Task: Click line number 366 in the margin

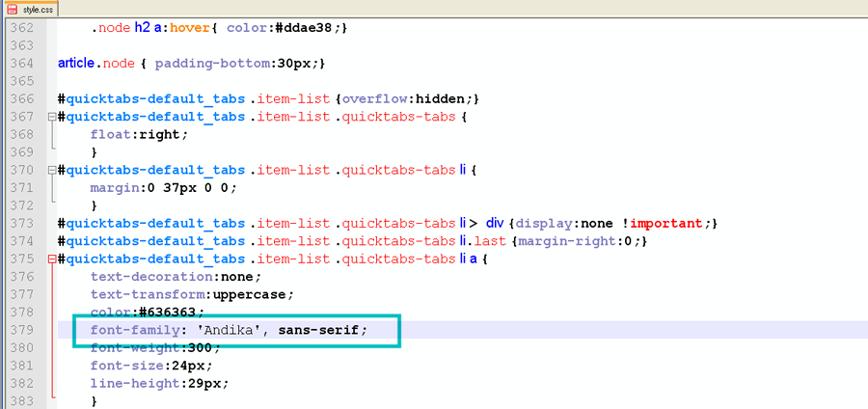Action: 21,98
